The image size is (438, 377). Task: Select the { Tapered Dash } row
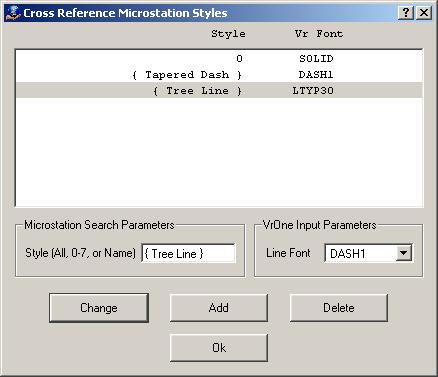tap(219, 75)
